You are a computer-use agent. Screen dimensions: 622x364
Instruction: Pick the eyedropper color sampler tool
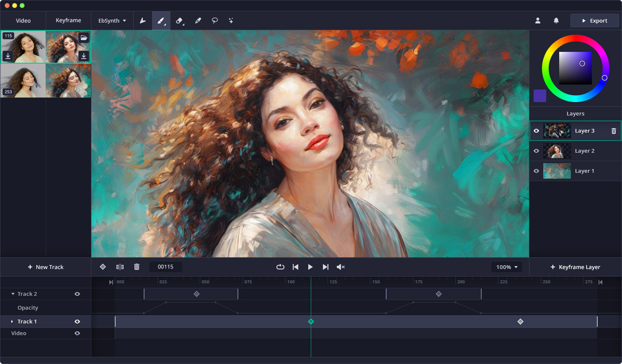pyautogui.click(x=198, y=21)
